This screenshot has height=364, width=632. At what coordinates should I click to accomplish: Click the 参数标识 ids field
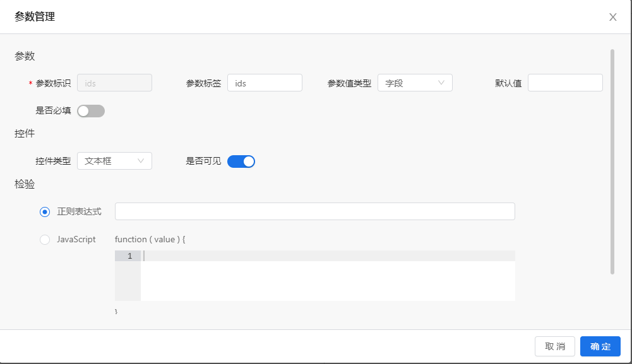point(114,83)
